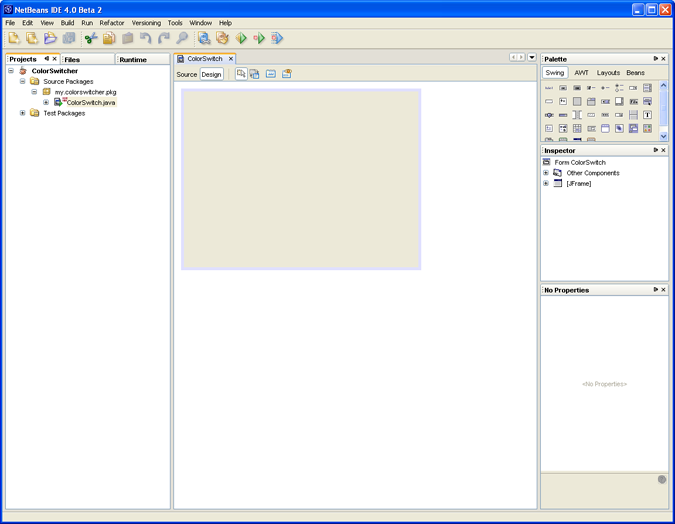Switch to Source view of ColorSwitch
This screenshot has height=524, width=675.
pos(187,74)
